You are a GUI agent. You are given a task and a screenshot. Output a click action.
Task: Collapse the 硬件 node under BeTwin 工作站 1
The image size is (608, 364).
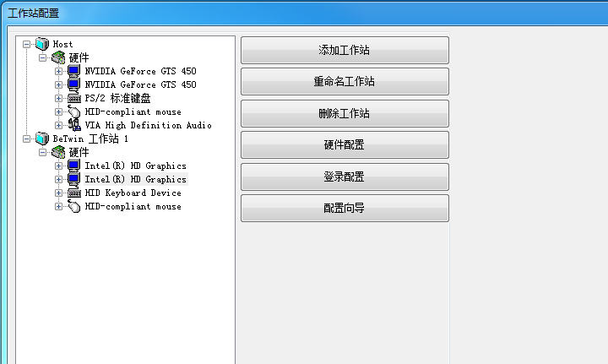point(43,152)
